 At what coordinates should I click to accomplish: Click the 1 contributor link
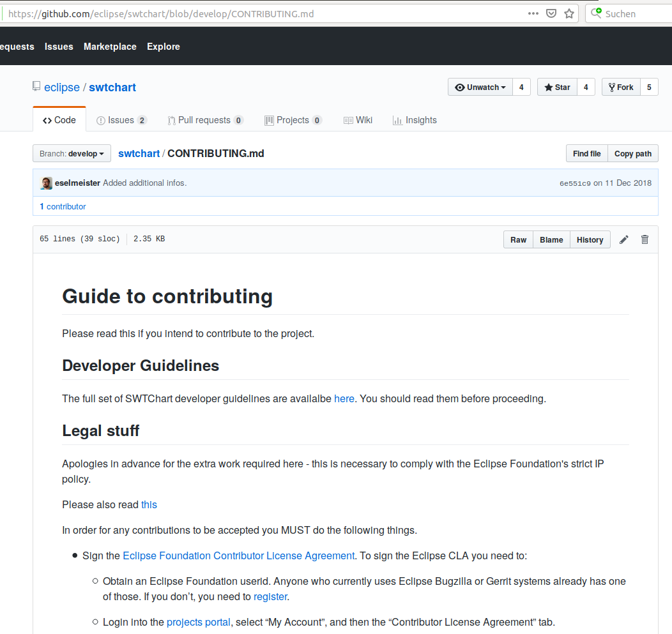(x=63, y=206)
